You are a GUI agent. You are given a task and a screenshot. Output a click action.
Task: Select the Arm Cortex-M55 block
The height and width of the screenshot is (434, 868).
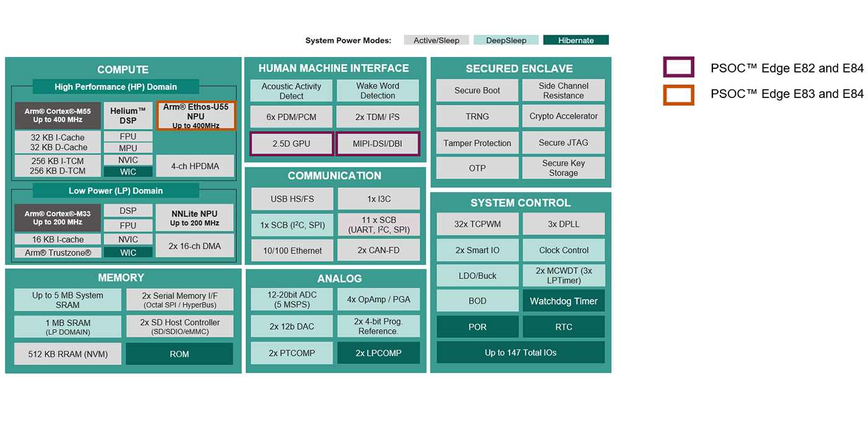coord(58,115)
